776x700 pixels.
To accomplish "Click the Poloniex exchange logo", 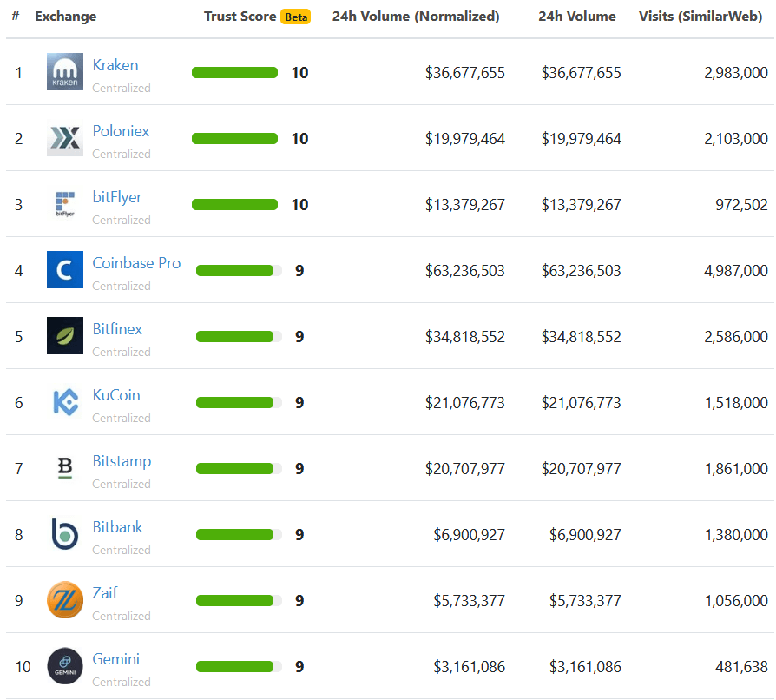I will [65, 137].
